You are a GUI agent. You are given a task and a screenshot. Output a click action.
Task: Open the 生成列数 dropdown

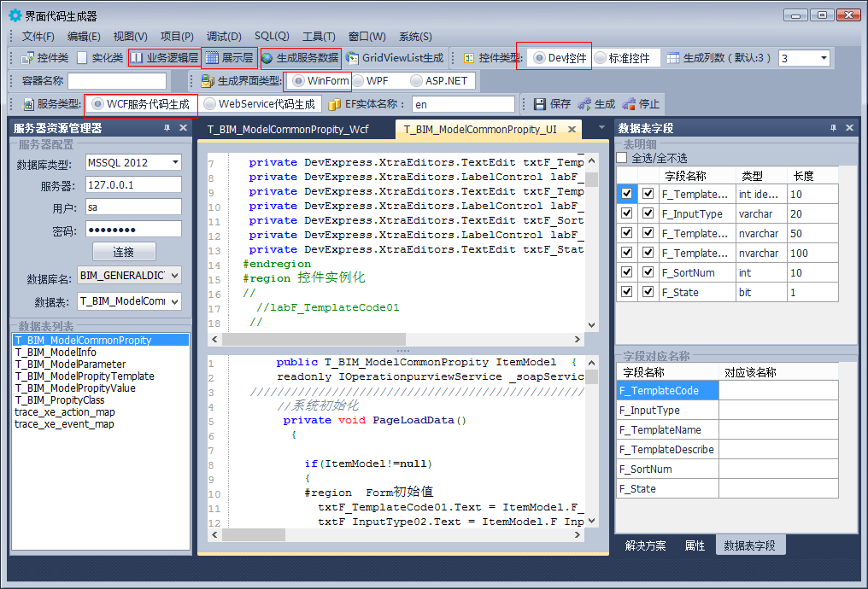point(824,58)
